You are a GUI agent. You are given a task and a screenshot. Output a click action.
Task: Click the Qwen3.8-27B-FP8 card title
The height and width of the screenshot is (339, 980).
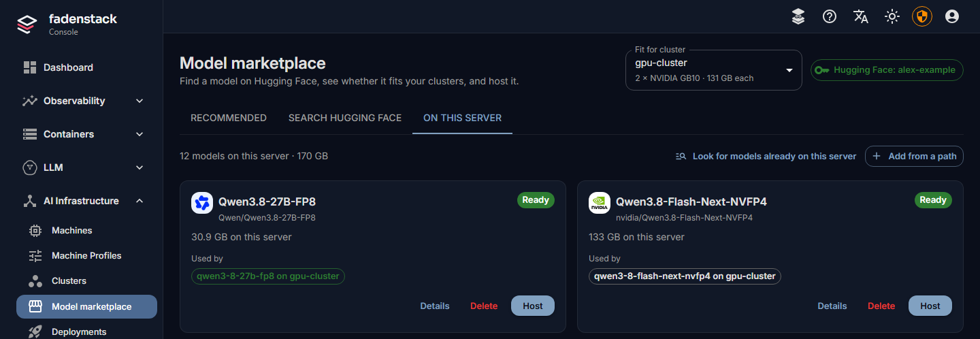(x=267, y=201)
